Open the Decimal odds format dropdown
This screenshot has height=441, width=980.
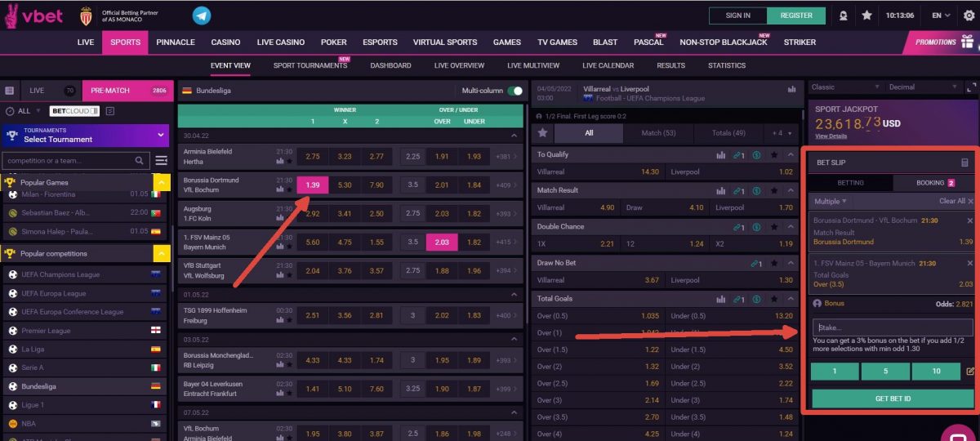click(x=924, y=87)
